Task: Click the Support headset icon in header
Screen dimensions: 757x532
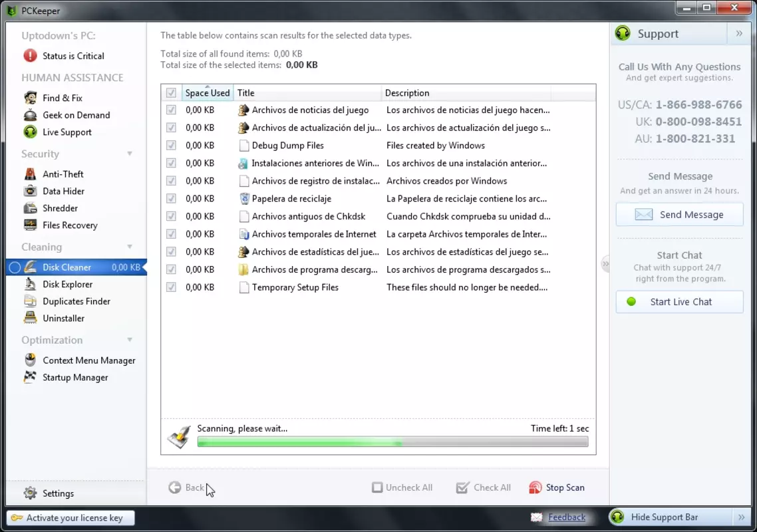Action: point(623,33)
